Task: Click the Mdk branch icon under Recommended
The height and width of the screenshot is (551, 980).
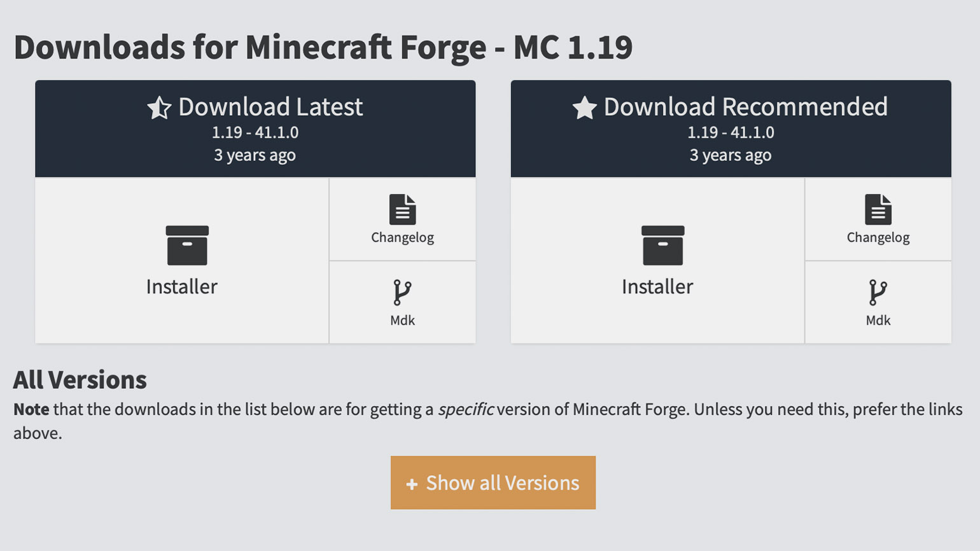Action: click(x=878, y=292)
